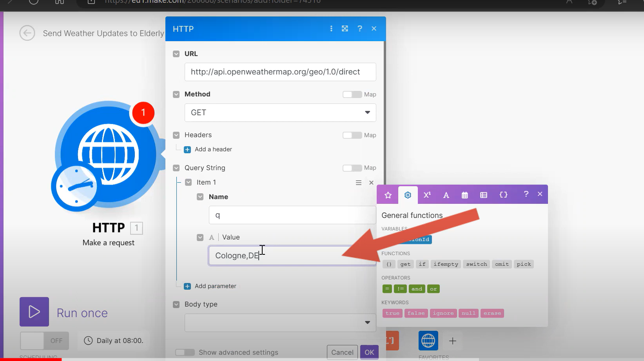644x361 pixels.
Task: Toggle the Map switch for Method
Action: [x=352, y=94]
